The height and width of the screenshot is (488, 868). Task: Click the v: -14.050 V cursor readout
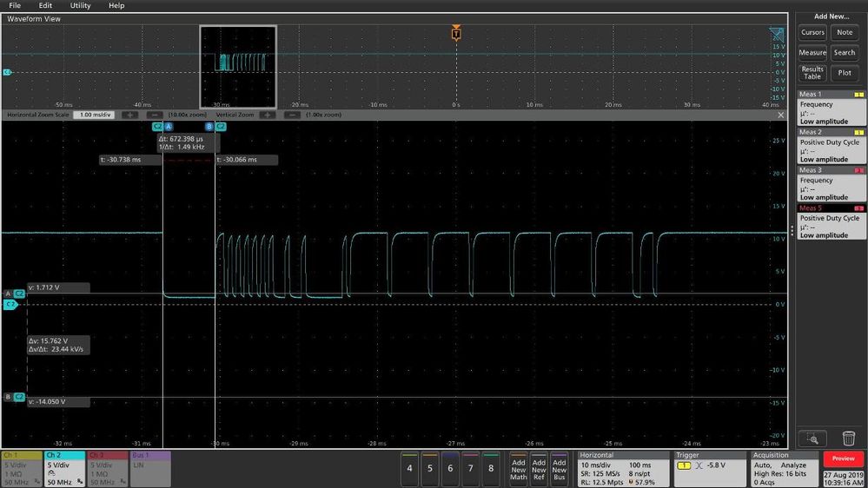click(58, 402)
